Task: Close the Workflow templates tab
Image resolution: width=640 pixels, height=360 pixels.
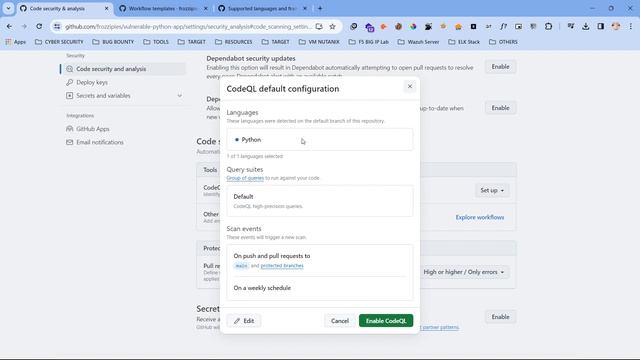Action: (206, 8)
